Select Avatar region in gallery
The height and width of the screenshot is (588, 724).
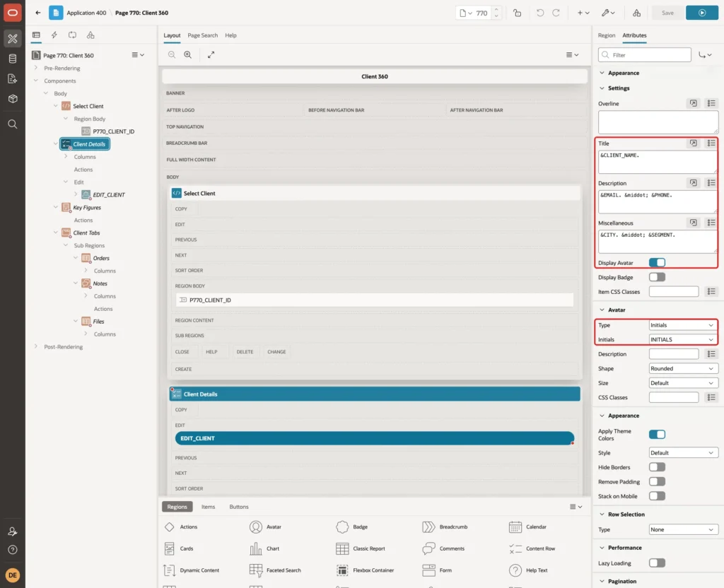266,527
